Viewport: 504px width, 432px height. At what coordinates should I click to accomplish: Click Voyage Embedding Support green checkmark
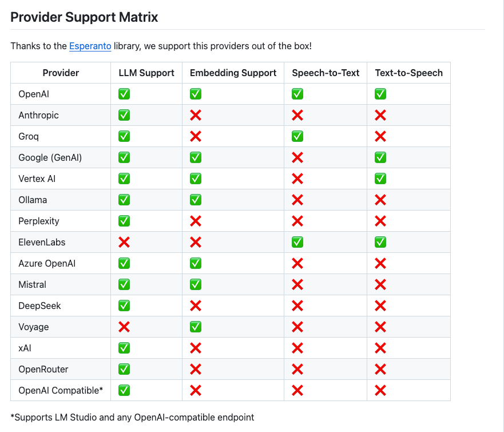click(x=196, y=327)
